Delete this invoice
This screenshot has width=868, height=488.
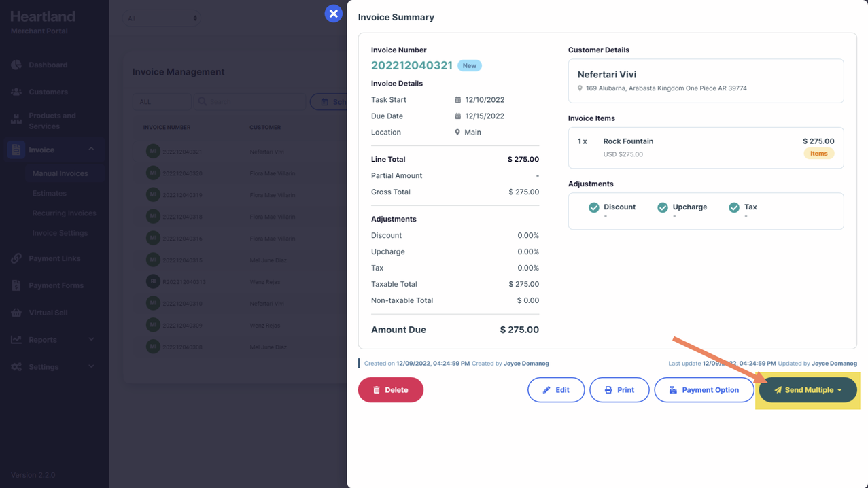[x=391, y=390]
